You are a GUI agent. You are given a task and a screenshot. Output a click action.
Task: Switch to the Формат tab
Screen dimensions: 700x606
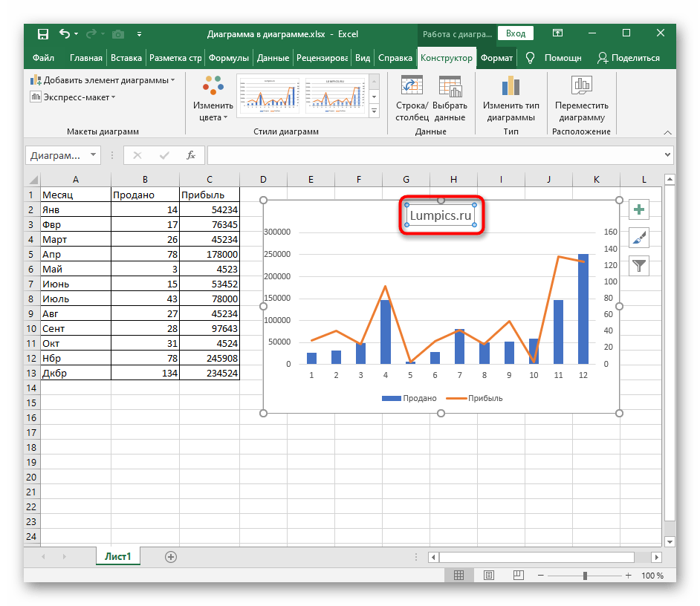[x=496, y=58]
